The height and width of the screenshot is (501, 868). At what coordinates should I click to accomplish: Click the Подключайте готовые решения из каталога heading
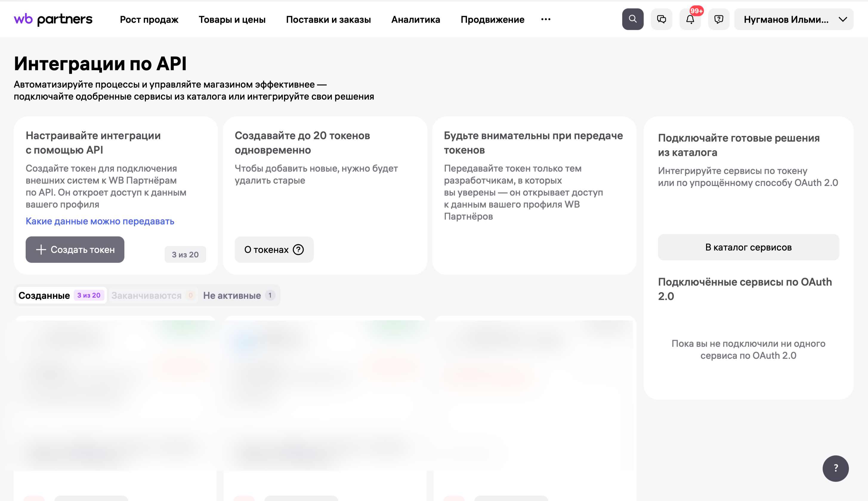pyautogui.click(x=739, y=145)
